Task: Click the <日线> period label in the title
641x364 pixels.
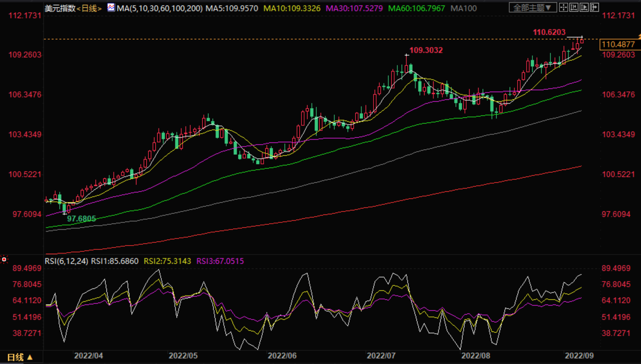Action: click(x=89, y=8)
